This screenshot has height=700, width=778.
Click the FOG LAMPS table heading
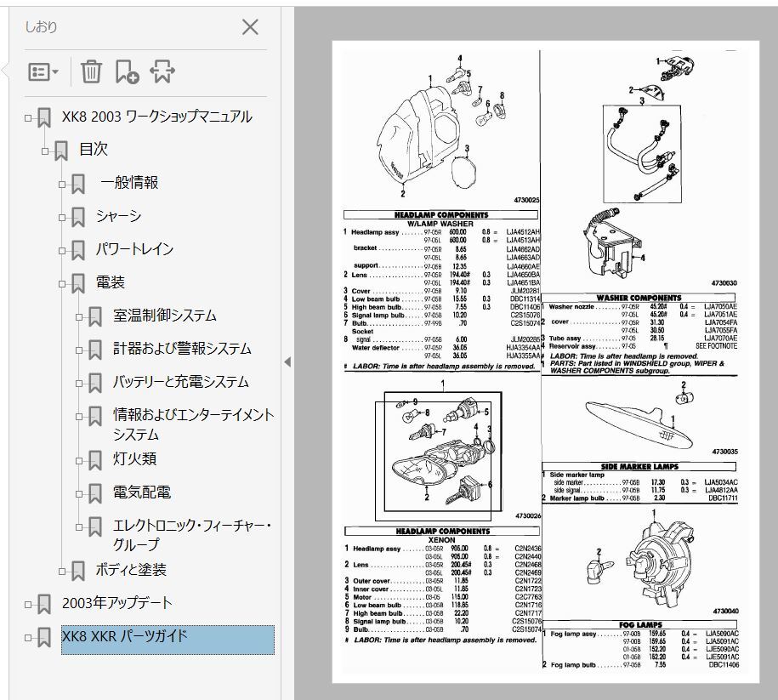click(640, 625)
